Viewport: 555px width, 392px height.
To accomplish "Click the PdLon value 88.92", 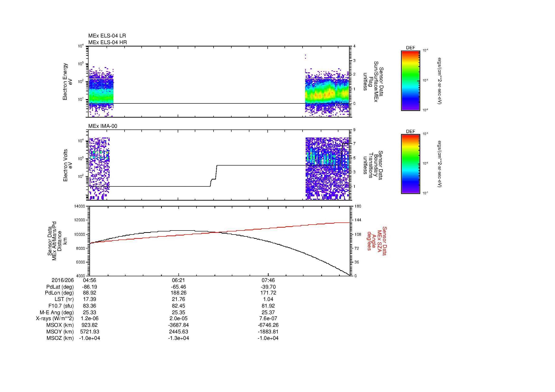I will tap(89, 293).
